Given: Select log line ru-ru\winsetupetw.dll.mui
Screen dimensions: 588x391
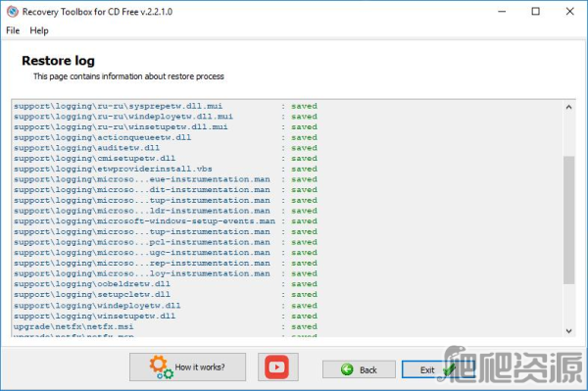Looking at the screenshot, I should [166, 127].
